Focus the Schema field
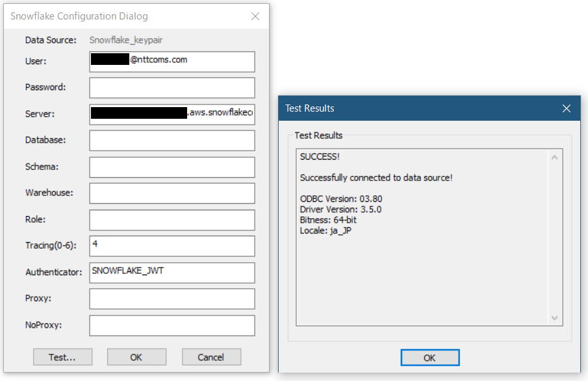The height and width of the screenshot is (381, 588). (x=172, y=167)
